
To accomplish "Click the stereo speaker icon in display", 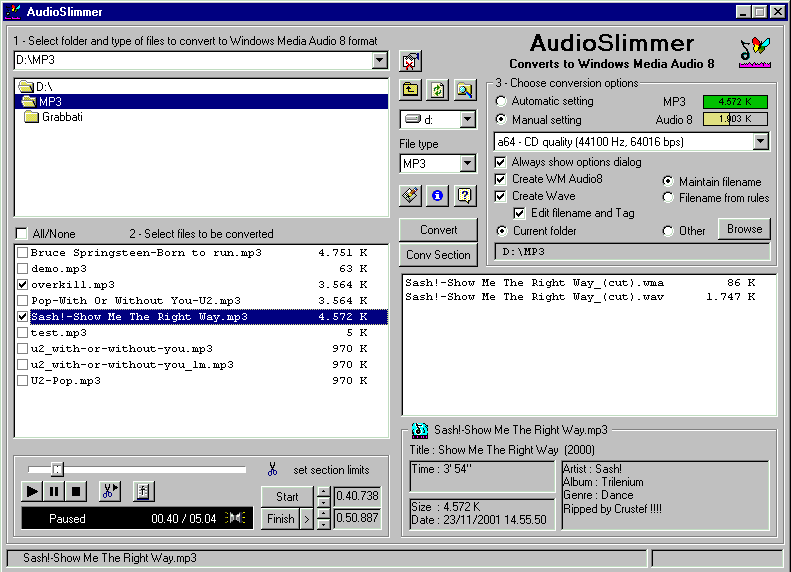I will 235,518.
